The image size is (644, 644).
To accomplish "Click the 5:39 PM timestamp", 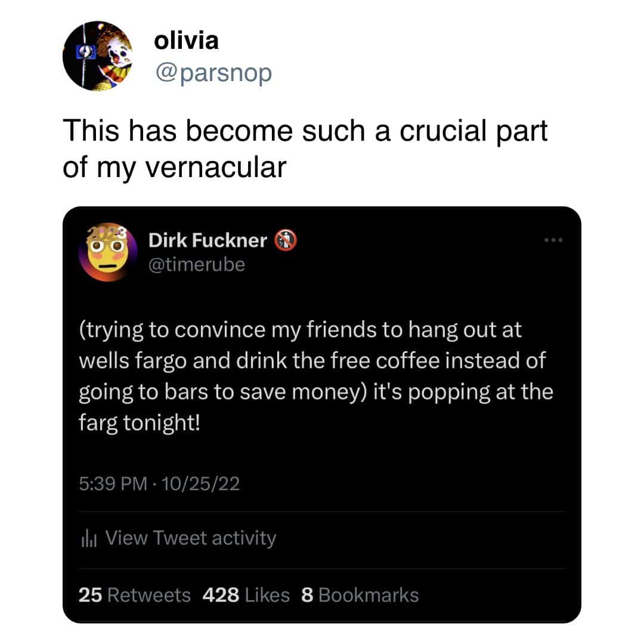I will point(112,484).
